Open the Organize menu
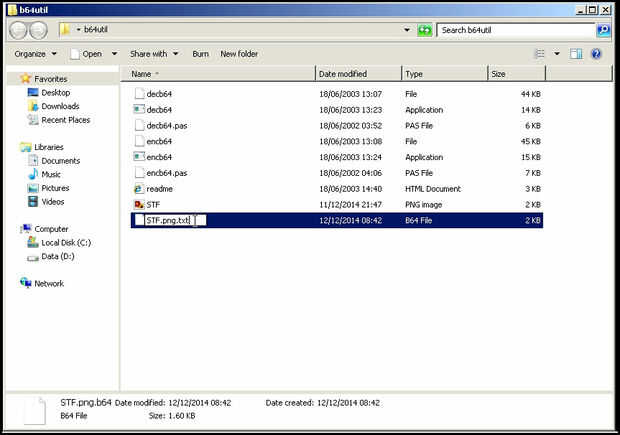This screenshot has width=620, height=435. pos(36,54)
